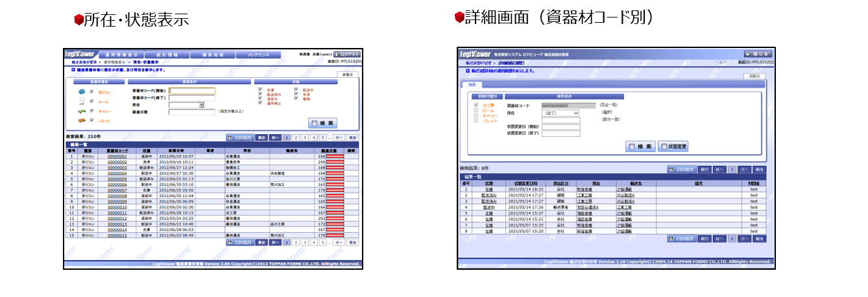Image resolution: width=868 pixels, height=297 pixels.
Task: Click the green carry (キャリー) icon
Action: point(81,112)
